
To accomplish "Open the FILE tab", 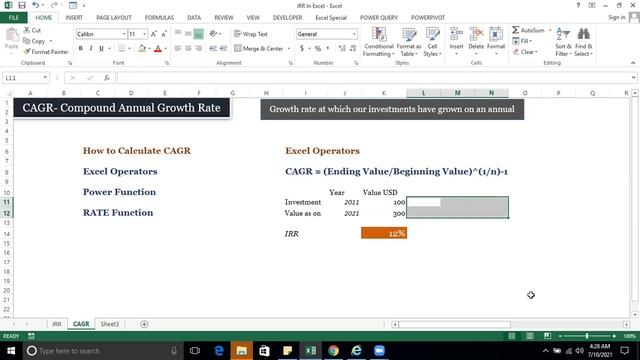I will click(13, 18).
